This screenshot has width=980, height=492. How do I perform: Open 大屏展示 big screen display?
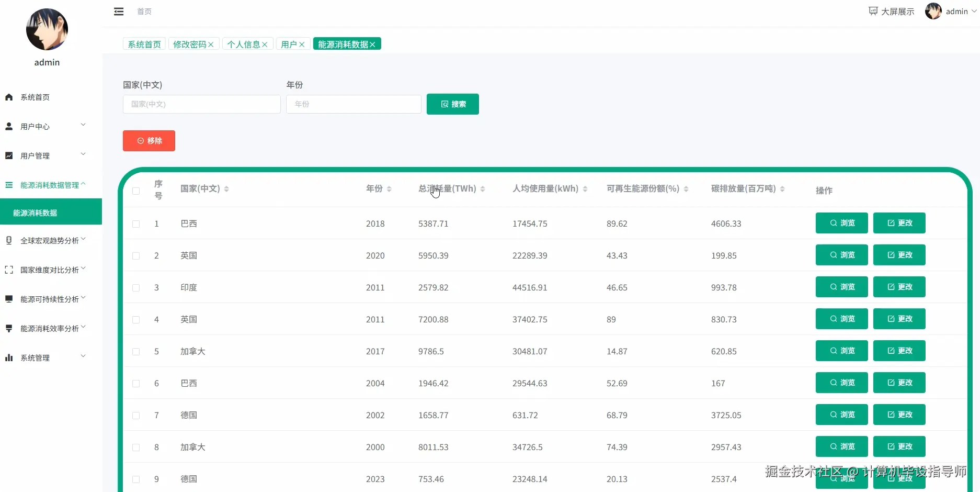click(891, 11)
